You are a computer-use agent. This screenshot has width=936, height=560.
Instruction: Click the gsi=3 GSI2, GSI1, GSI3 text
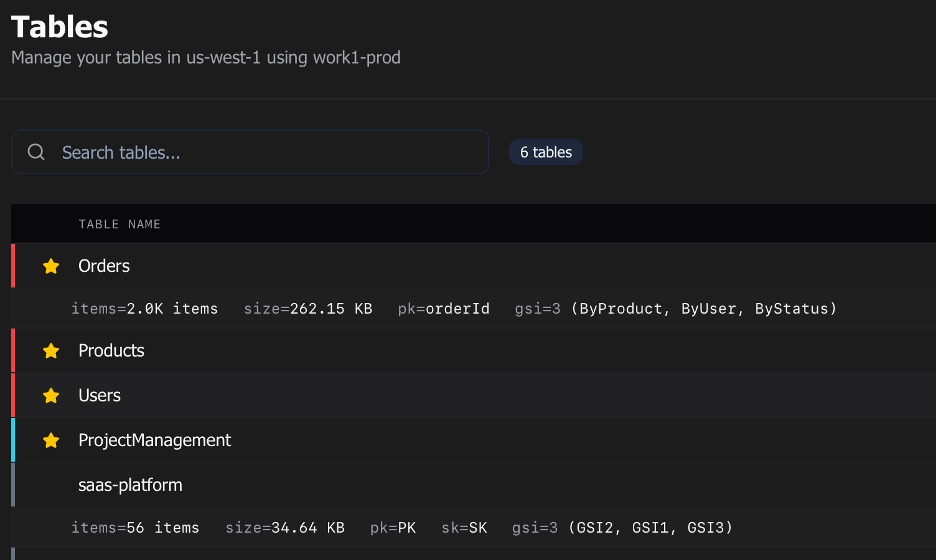point(622,528)
